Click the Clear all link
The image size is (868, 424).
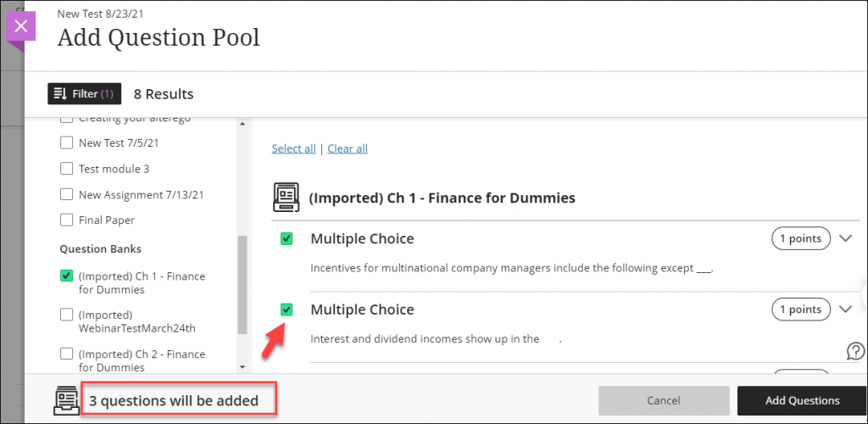tap(348, 148)
